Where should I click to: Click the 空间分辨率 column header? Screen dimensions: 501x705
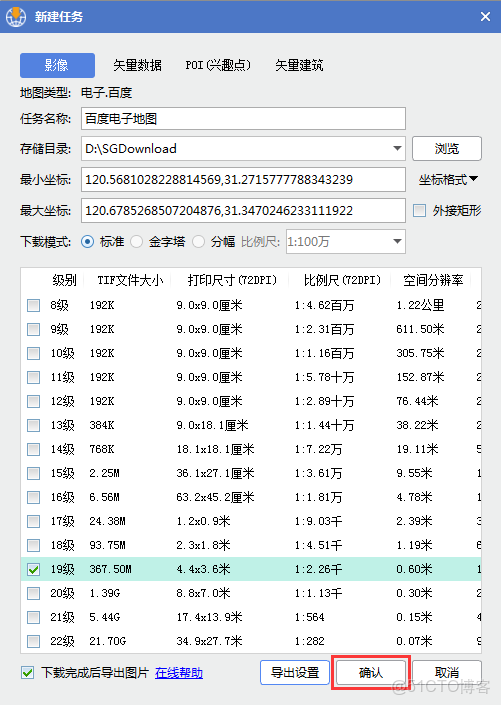coord(433,281)
